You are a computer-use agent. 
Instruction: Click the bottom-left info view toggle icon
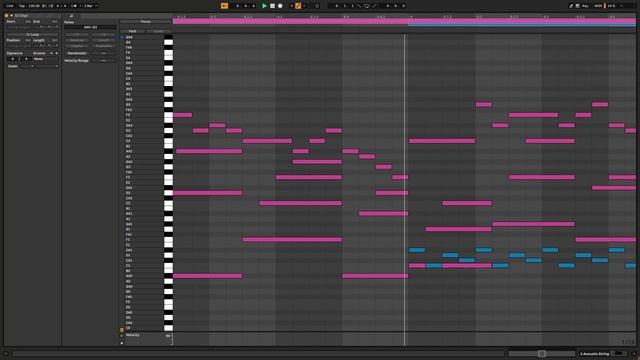6,354
